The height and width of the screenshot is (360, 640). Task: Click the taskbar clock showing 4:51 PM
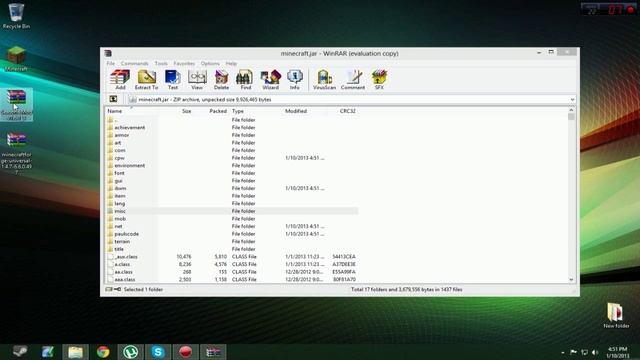617,352
